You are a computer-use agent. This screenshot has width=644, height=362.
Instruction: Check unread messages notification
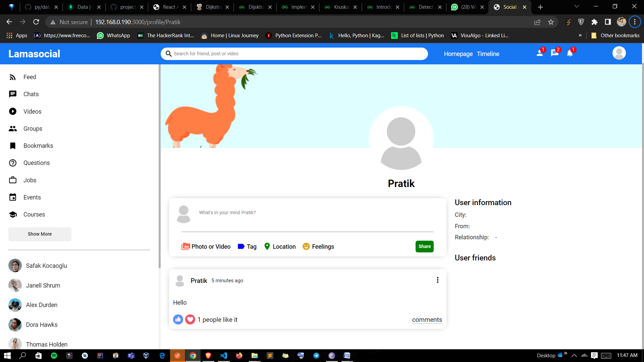554,53
